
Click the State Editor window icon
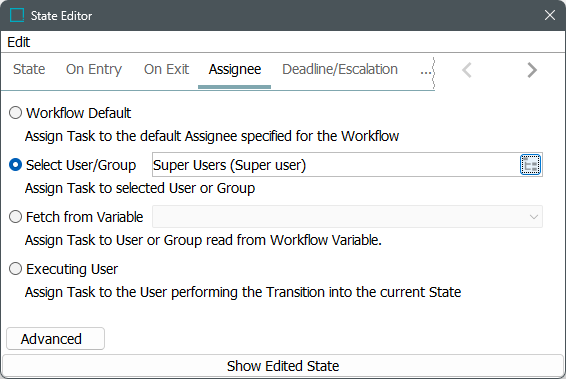tap(17, 16)
